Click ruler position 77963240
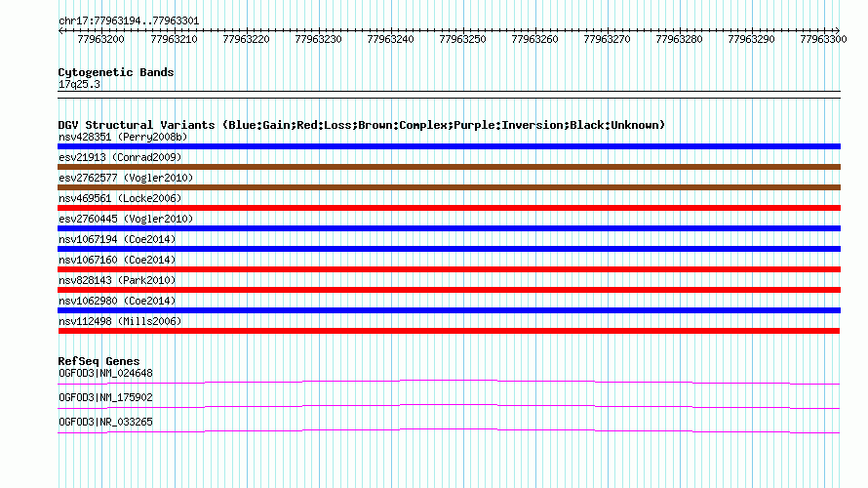This screenshot has height=488, width=868. [x=390, y=39]
